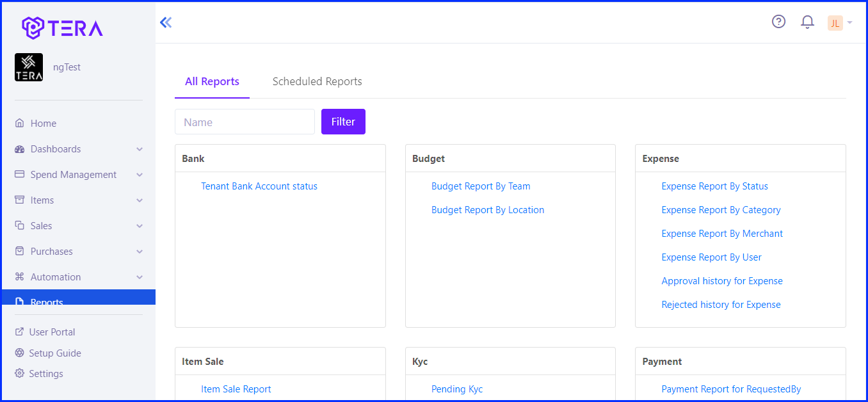The width and height of the screenshot is (868, 402).
Task: Expand the Purchases menu chevron
Action: click(x=140, y=252)
